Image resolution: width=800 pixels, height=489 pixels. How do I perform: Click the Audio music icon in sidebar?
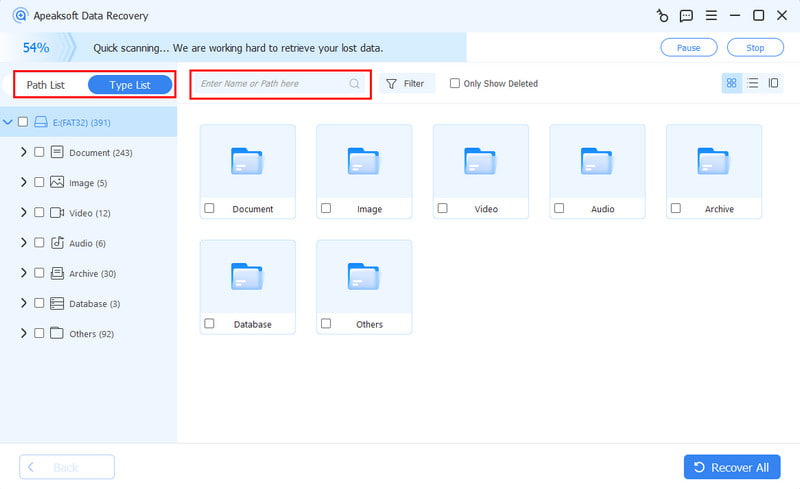[x=57, y=242]
